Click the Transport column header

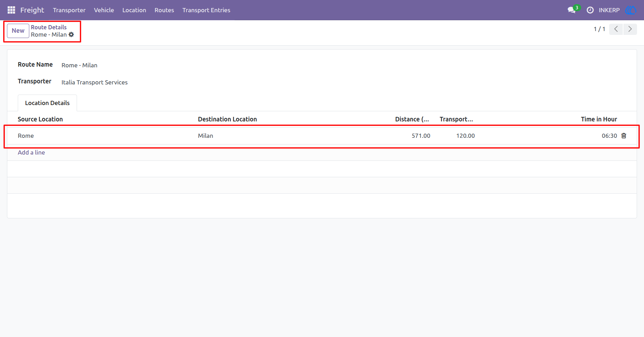coord(456,119)
